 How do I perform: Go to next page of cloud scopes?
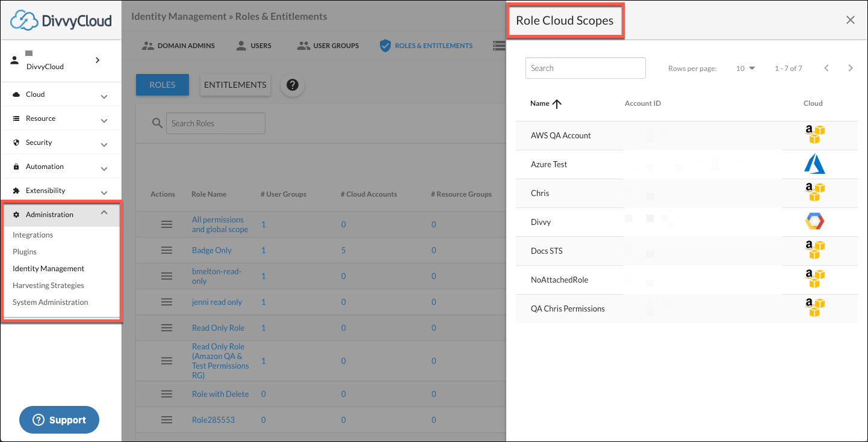click(851, 68)
